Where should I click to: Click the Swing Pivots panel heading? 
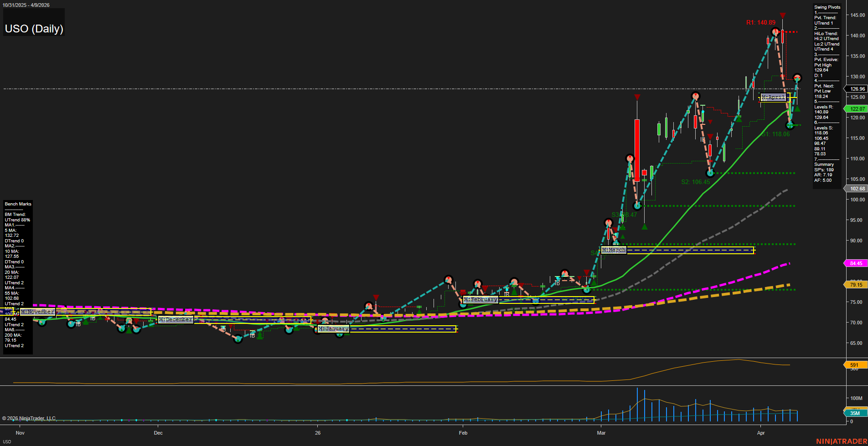pos(827,7)
